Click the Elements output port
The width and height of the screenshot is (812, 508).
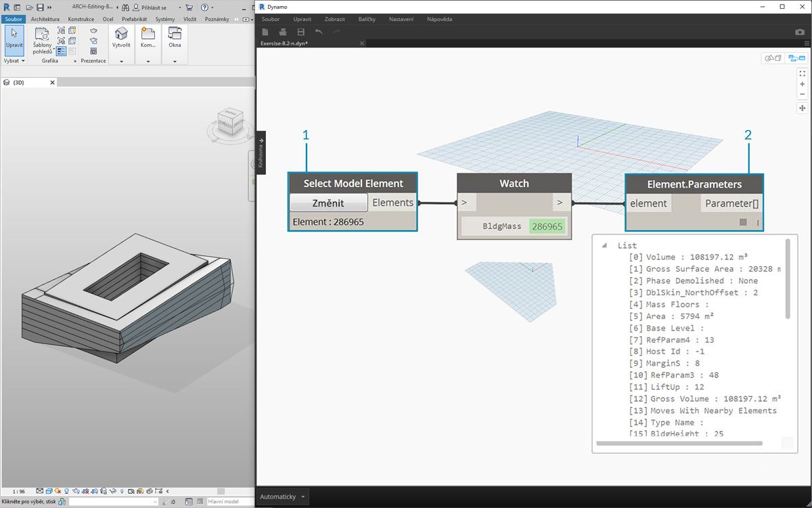392,203
